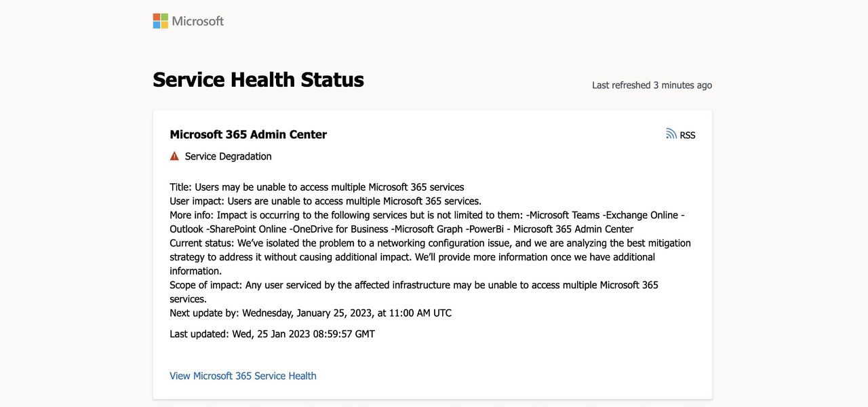Select the Microsoft 365 Admin Center heading
Image resolution: width=868 pixels, height=407 pixels.
click(248, 134)
